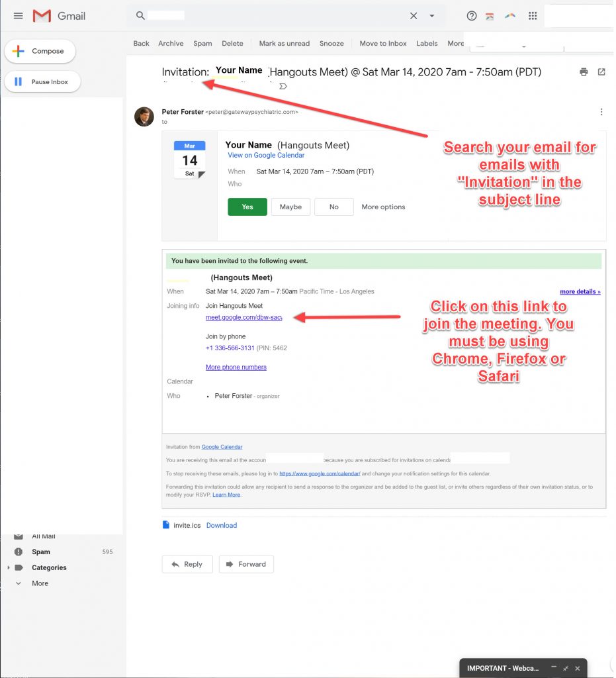Open email in new window icon
616x678 pixels.
601,72
